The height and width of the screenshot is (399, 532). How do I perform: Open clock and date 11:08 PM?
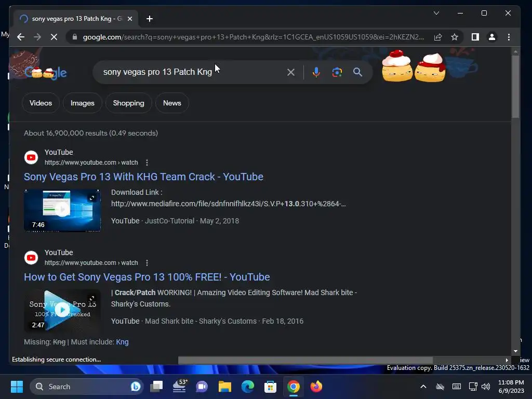[x=511, y=387]
